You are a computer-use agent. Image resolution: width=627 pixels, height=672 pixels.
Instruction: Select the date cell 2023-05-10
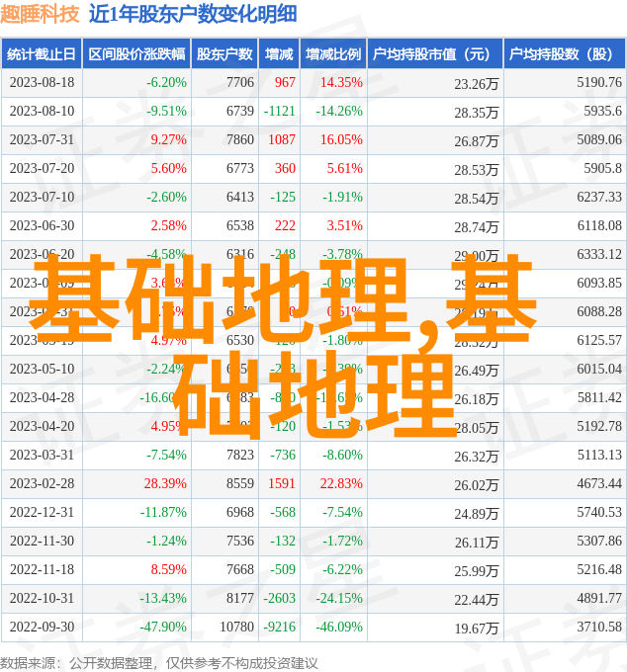pos(42,369)
